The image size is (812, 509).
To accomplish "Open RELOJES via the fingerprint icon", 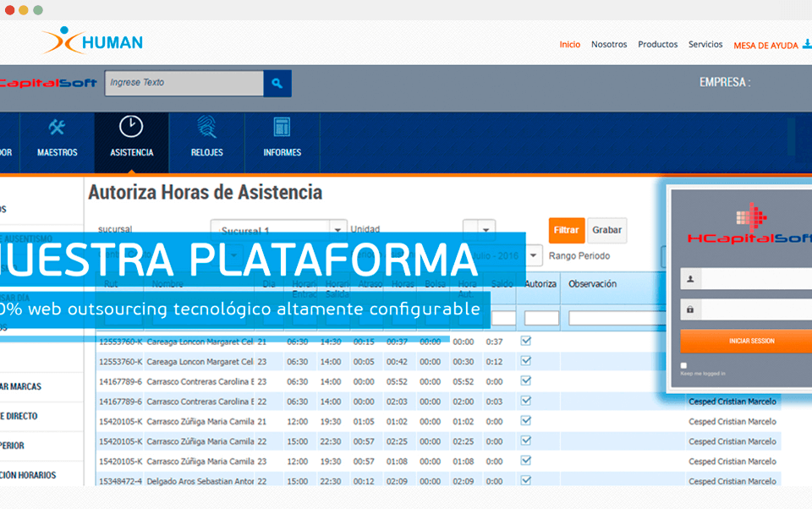I will click(x=206, y=130).
